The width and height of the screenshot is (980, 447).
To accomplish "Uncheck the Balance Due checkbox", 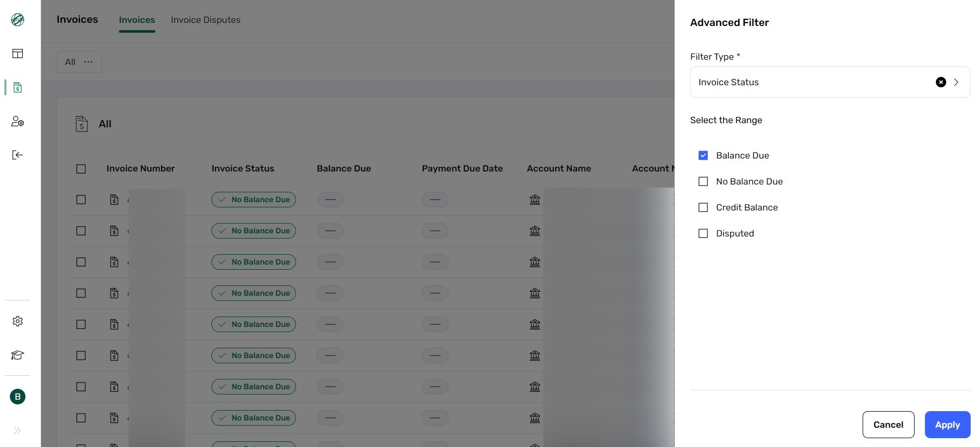I will click(x=703, y=155).
